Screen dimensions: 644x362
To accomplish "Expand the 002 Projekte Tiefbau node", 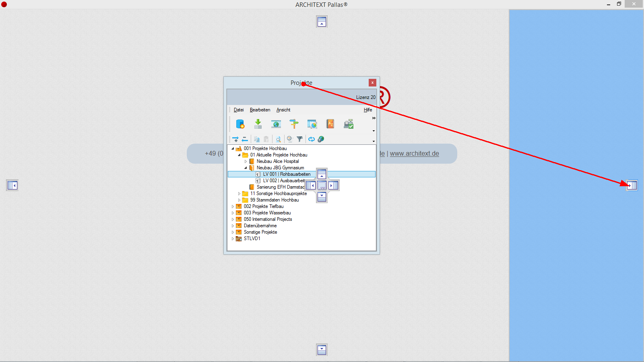I will (x=233, y=206).
